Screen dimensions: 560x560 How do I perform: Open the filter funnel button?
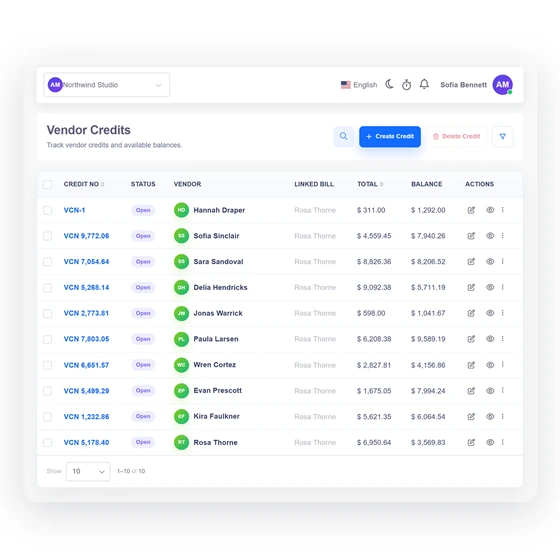[502, 136]
